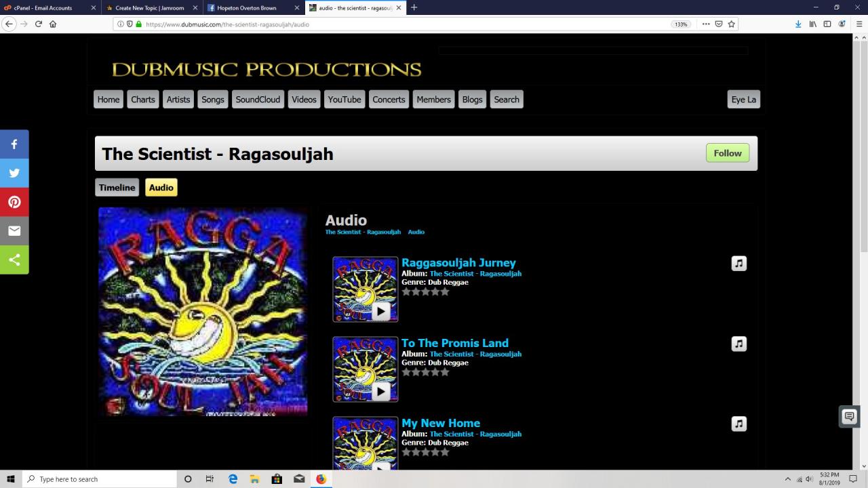Share this page on Twitter
The image size is (868, 488).
coord(14,173)
